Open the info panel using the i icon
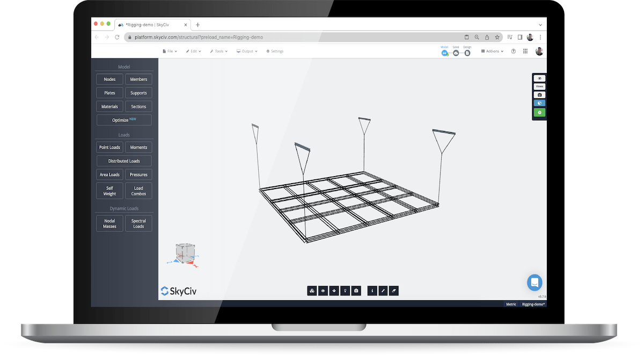The image size is (644, 355). point(372,291)
